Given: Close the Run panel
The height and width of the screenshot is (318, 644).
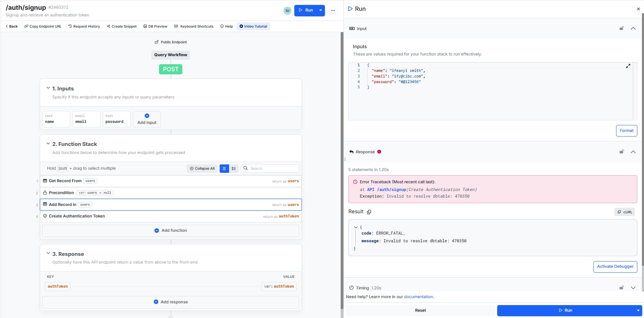Looking at the screenshot, I should [x=638, y=9].
